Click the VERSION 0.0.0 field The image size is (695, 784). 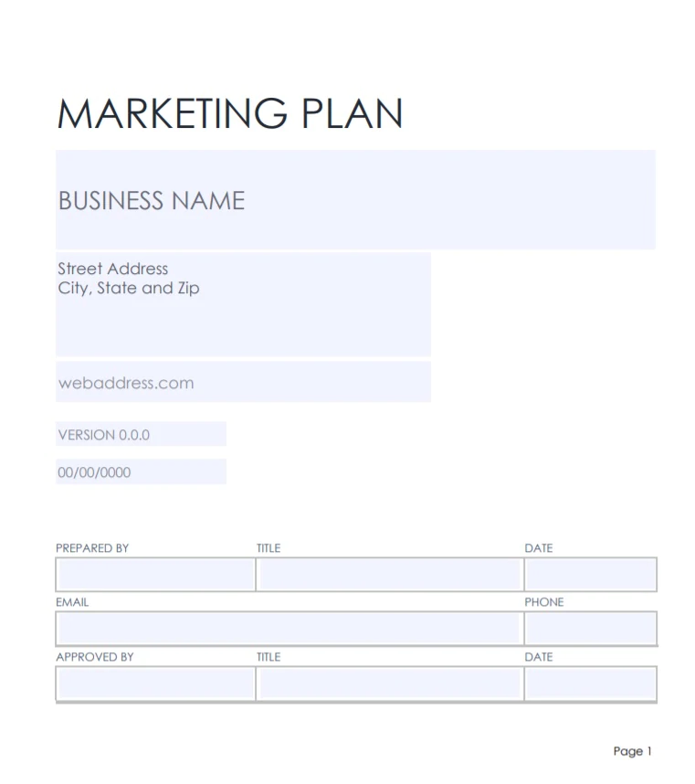141,435
